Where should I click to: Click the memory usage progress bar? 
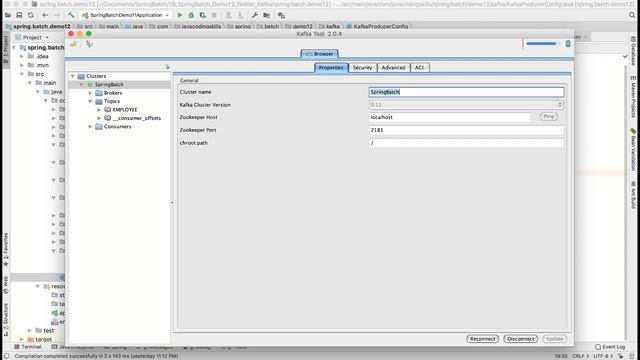[542, 44]
